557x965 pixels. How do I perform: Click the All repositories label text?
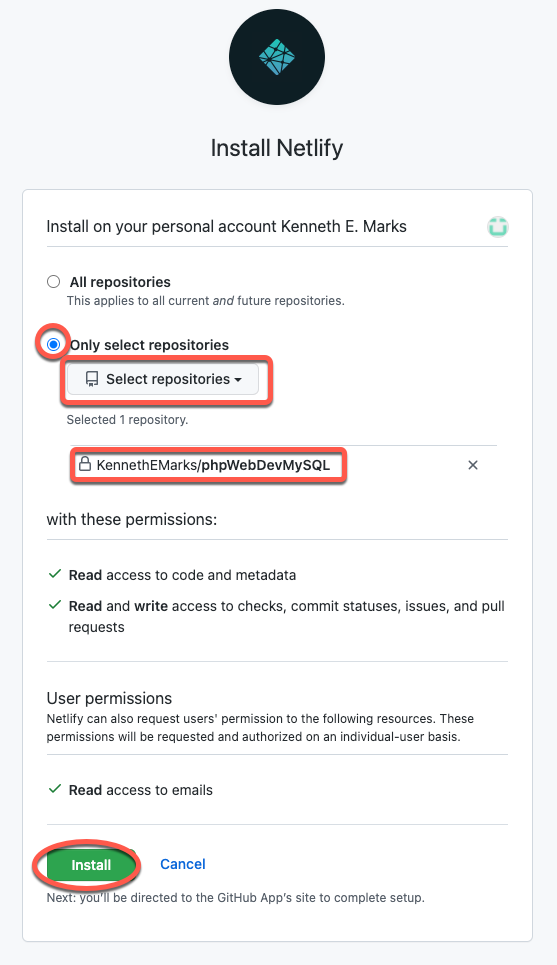click(x=120, y=282)
